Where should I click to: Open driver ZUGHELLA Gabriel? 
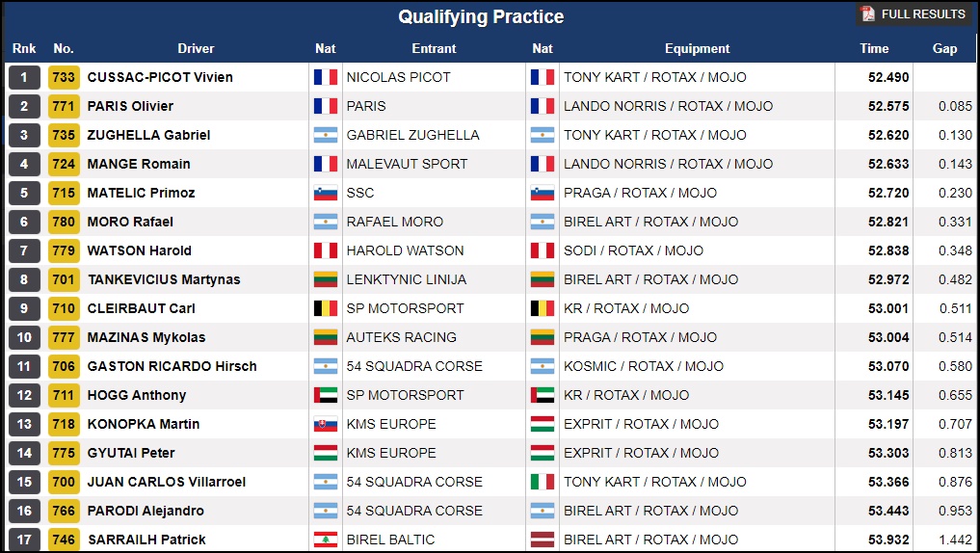click(148, 135)
